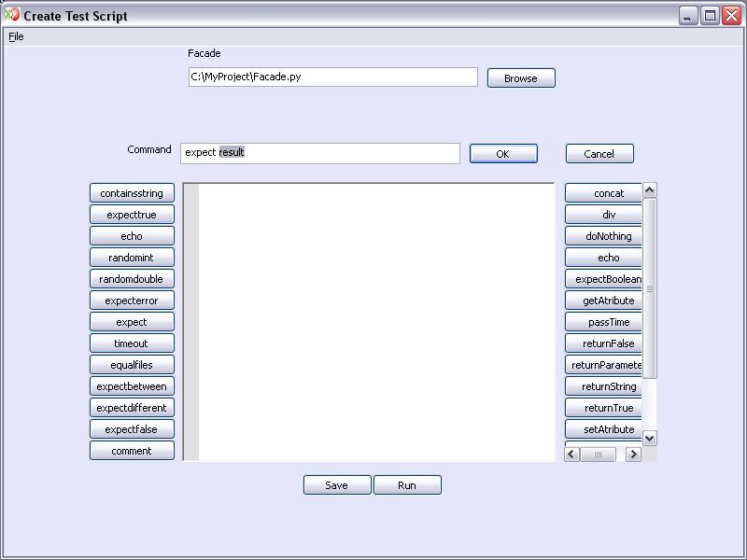The image size is (747, 560).
Task: Add a timeout command
Action: pyautogui.click(x=132, y=343)
